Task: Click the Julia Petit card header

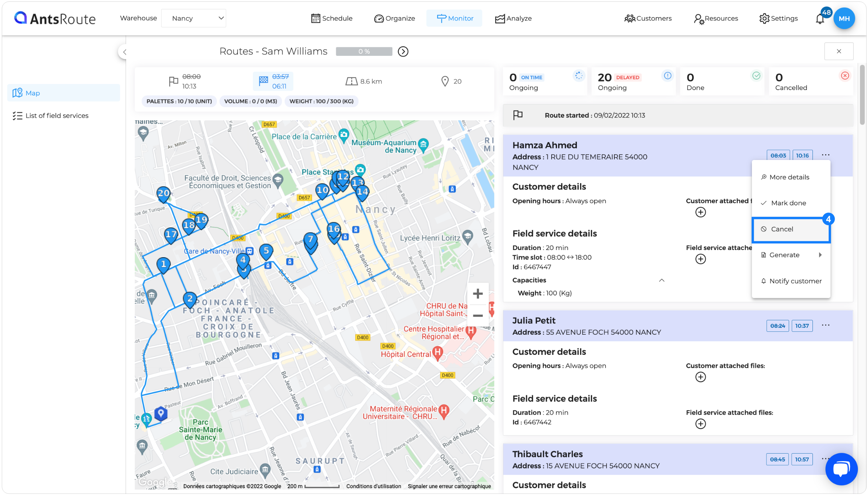Action: (678, 326)
